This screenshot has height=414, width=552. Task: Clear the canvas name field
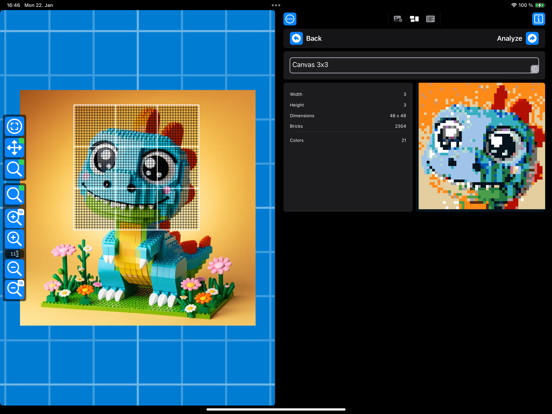pos(534,69)
